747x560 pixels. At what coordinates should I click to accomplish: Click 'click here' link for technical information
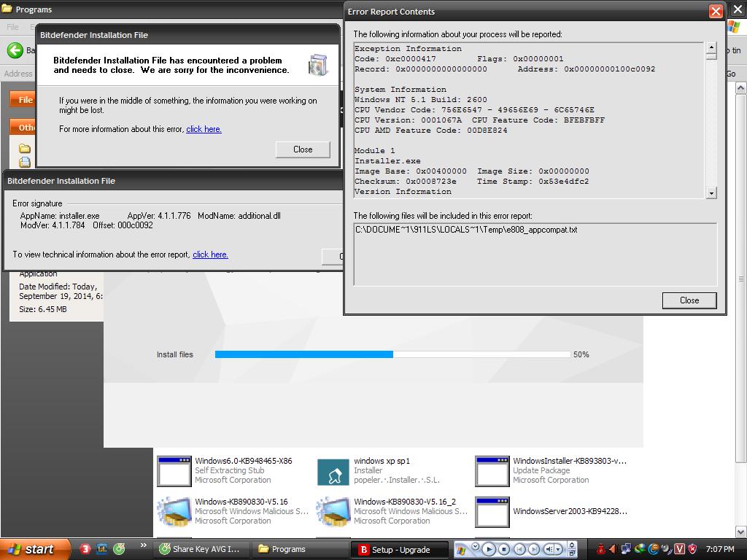(x=210, y=254)
